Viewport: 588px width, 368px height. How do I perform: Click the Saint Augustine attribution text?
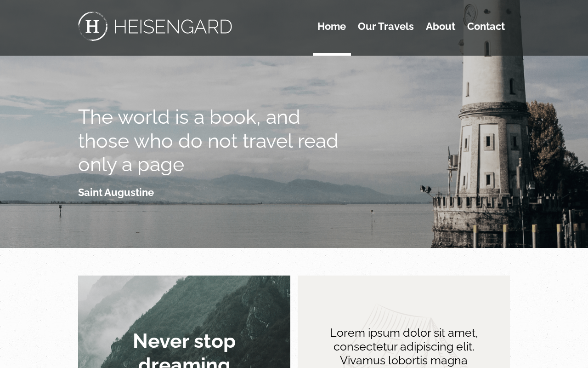click(116, 192)
